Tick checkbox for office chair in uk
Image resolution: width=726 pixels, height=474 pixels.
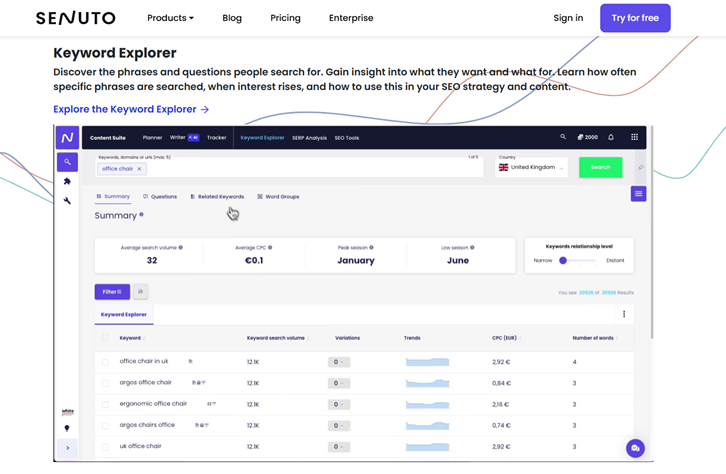(106, 362)
